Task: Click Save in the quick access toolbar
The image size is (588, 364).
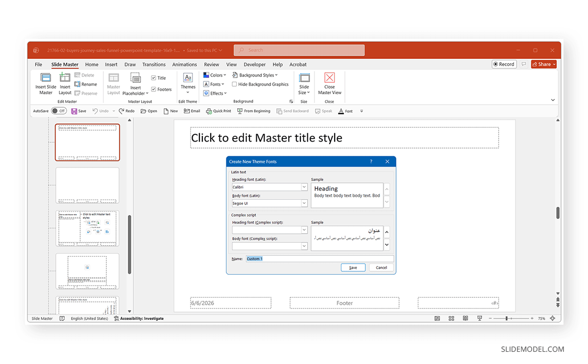Action: (x=78, y=111)
